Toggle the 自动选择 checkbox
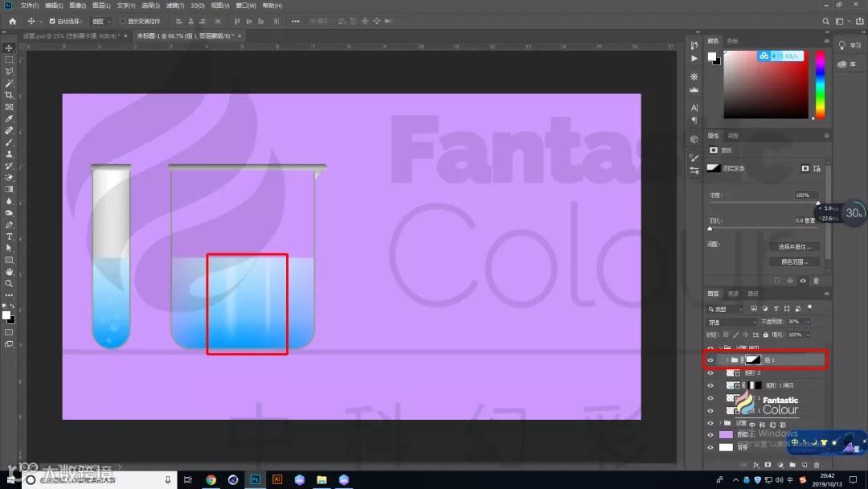The height and width of the screenshot is (489, 868). [52, 21]
